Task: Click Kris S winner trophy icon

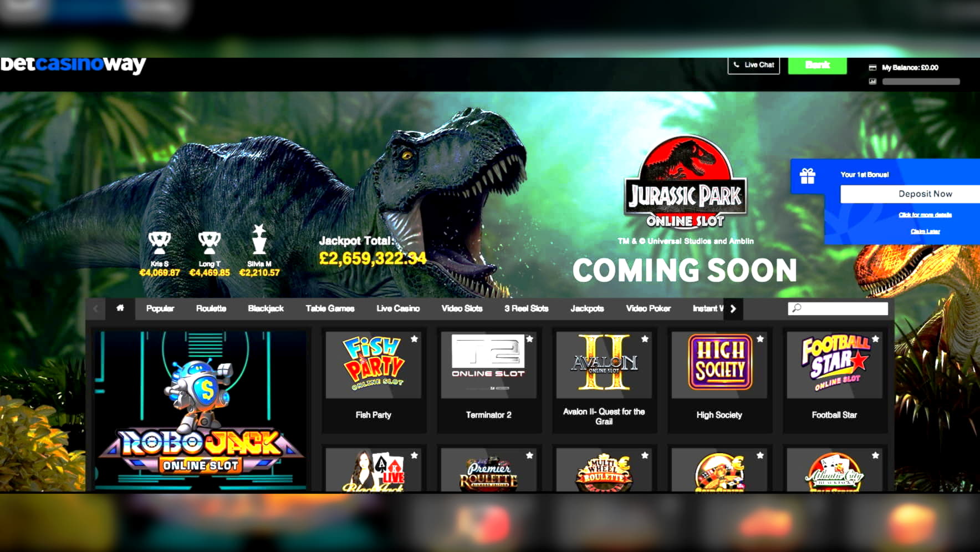Action: tap(159, 242)
